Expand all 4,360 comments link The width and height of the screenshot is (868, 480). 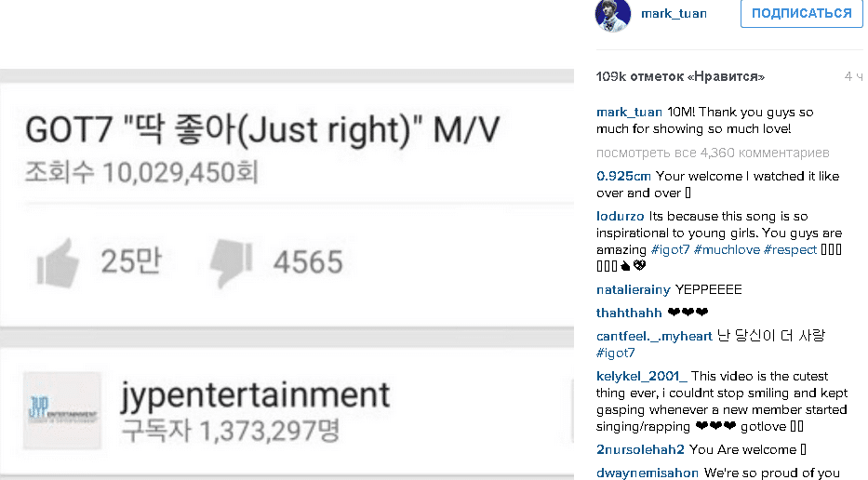pos(713,153)
